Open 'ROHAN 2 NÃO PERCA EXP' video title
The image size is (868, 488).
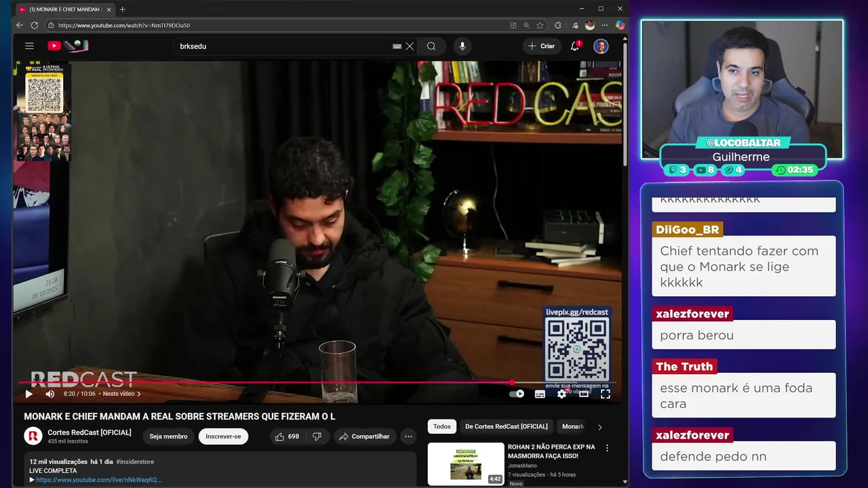[551, 451]
